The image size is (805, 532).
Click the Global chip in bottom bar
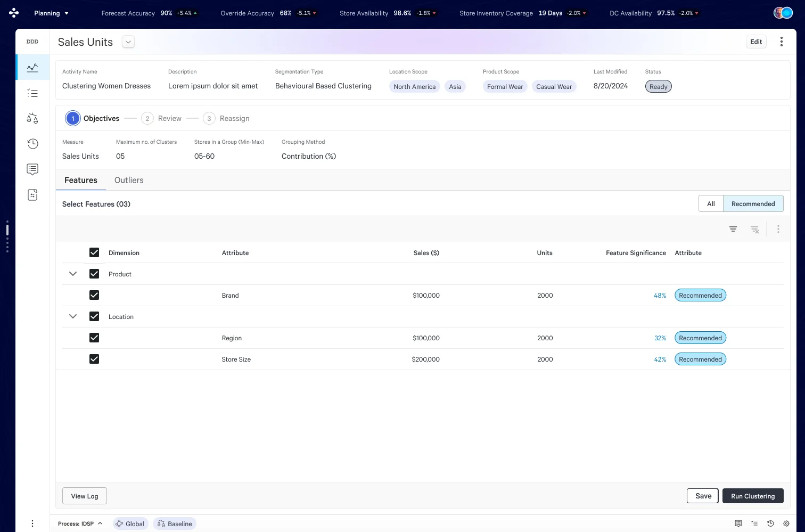point(130,523)
